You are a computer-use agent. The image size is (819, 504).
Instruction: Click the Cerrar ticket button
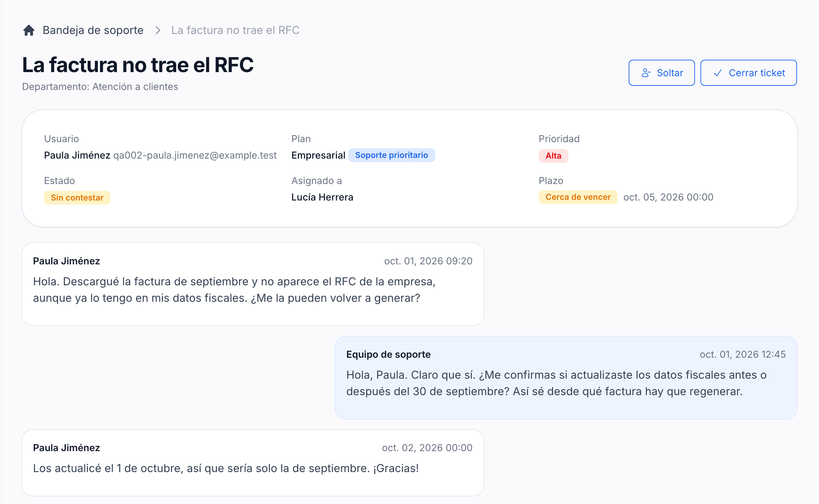click(749, 73)
